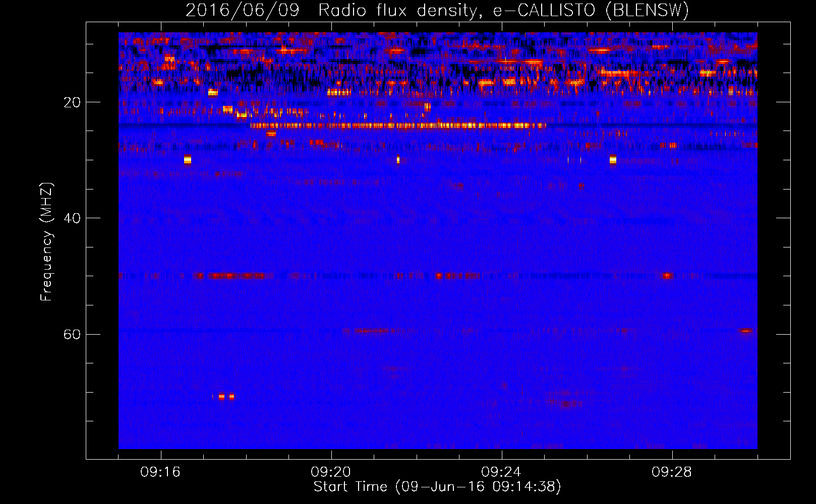The height and width of the screenshot is (504, 816).
Task: Click the '09:20' time tick label
Action: [331, 472]
